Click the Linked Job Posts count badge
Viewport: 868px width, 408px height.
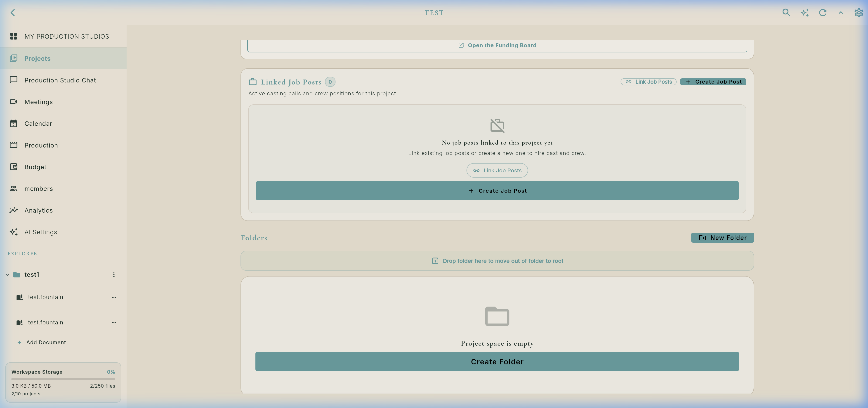point(330,82)
